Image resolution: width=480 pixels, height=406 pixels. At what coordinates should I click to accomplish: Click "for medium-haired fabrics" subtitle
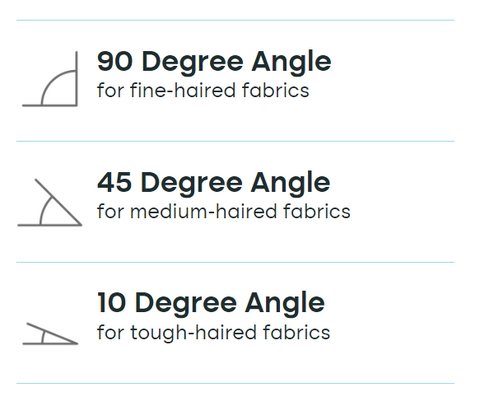[x=224, y=212]
